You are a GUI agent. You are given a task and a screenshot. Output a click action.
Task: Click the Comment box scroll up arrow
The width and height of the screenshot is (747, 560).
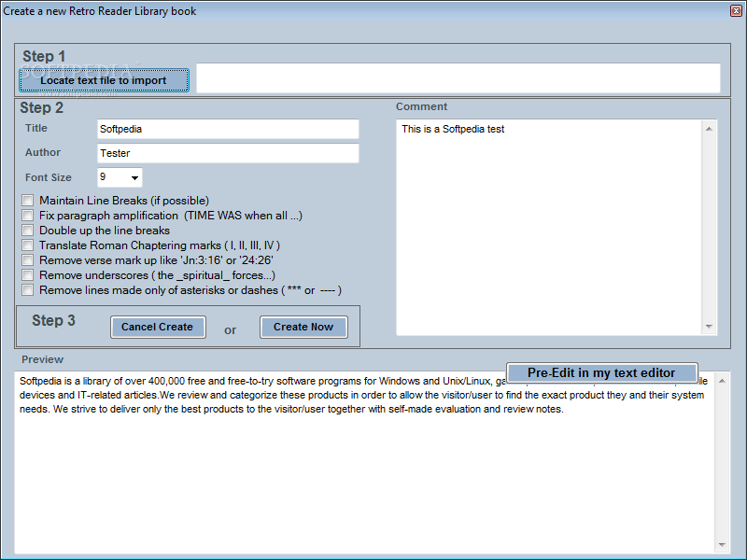point(709,129)
